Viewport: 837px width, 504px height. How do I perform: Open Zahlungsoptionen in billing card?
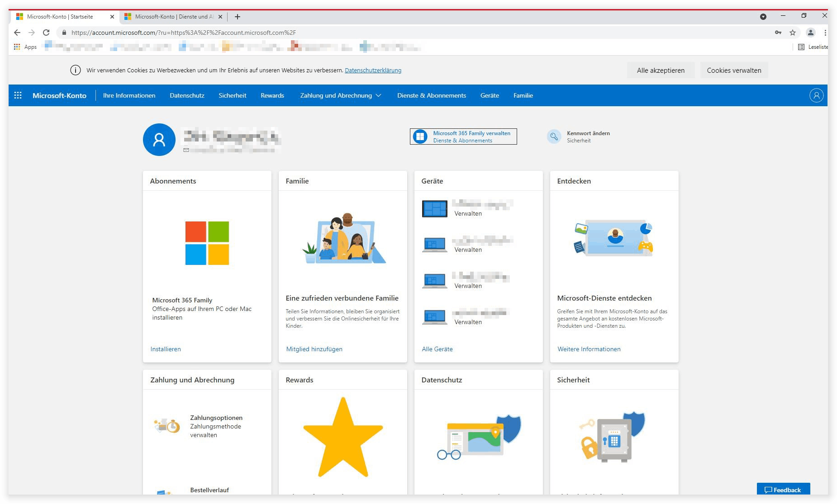216,418
